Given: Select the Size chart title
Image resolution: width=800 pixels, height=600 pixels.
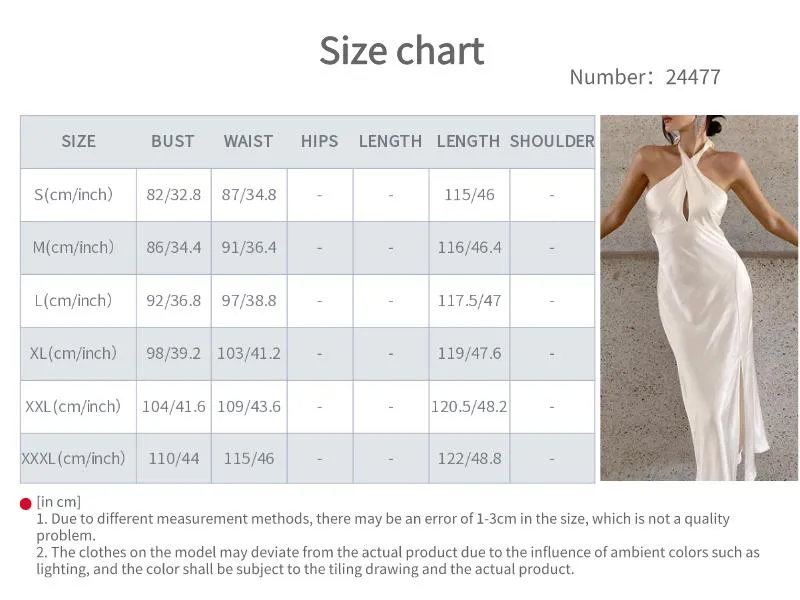Looking at the screenshot, I should point(402,51).
